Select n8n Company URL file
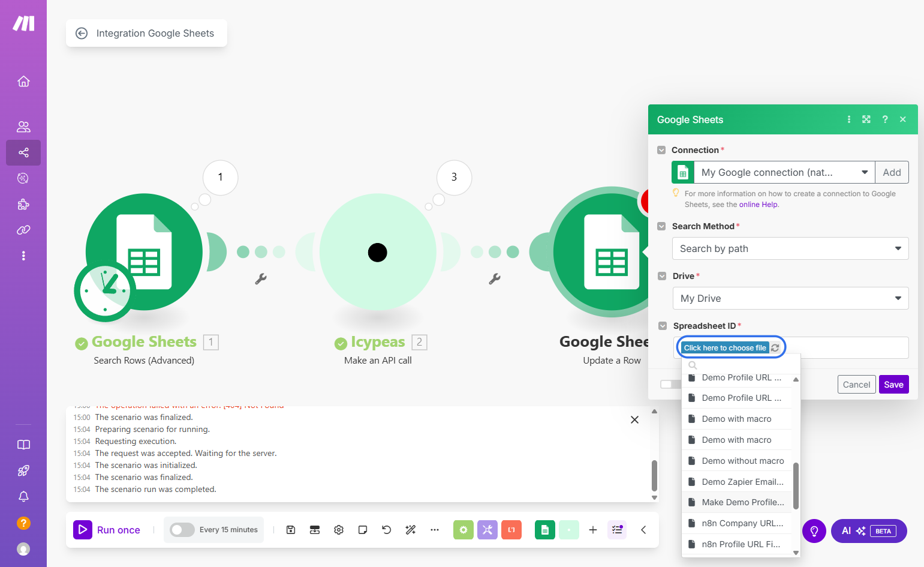924x567 pixels. (x=737, y=523)
